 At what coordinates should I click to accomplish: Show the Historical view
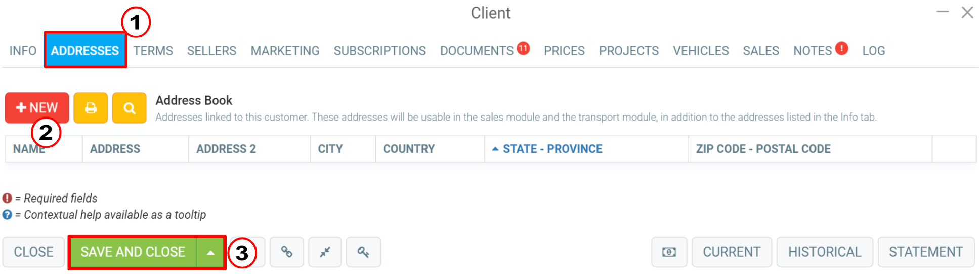pos(825,252)
